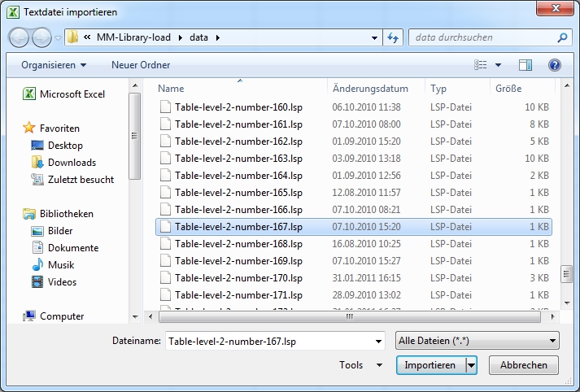Select the Musik library
This screenshot has height=392, width=580.
[x=61, y=265]
